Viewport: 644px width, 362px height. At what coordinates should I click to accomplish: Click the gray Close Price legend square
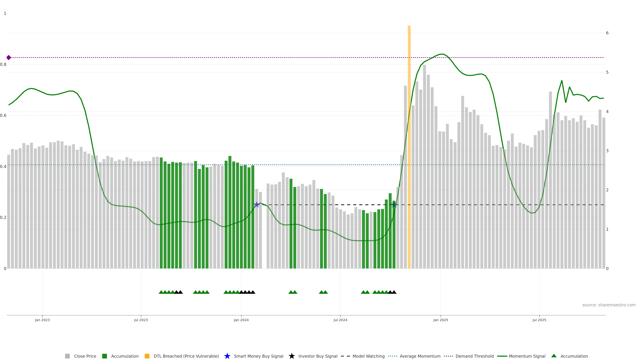[x=67, y=356]
